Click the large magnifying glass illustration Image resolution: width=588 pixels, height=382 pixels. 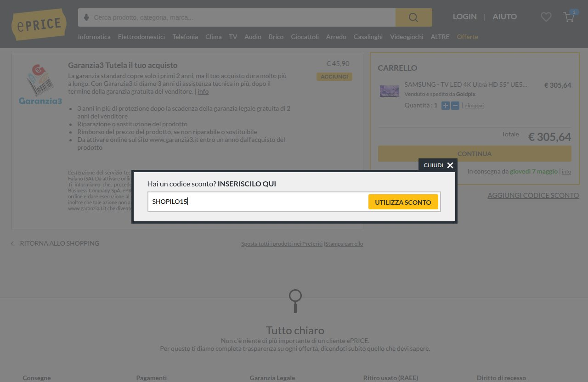(x=295, y=301)
